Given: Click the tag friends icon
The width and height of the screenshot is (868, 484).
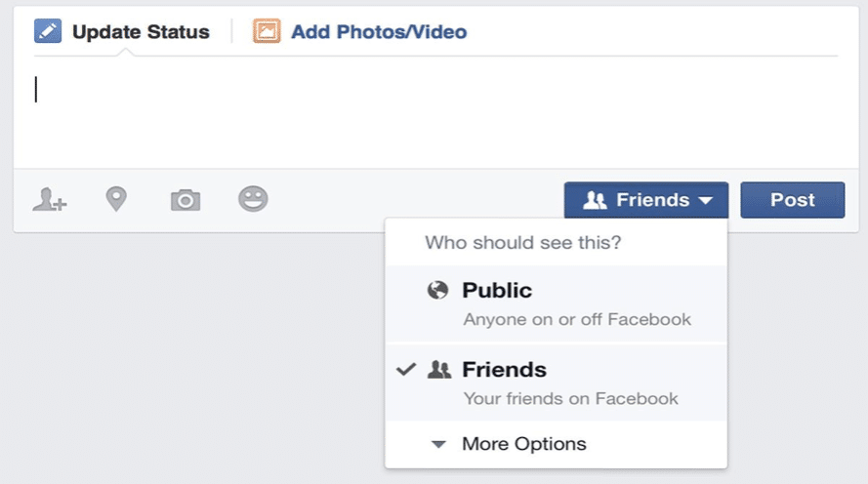Looking at the screenshot, I should coord(49,200).
